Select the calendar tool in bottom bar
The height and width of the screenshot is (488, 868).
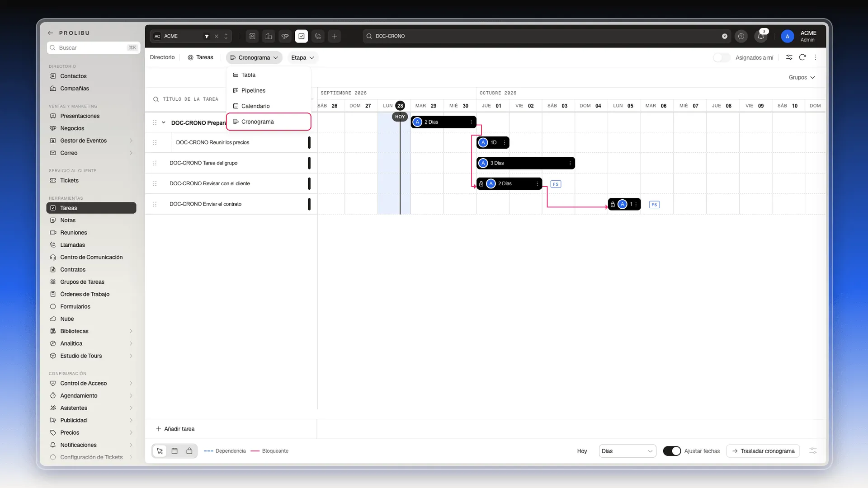pos(175,451)
